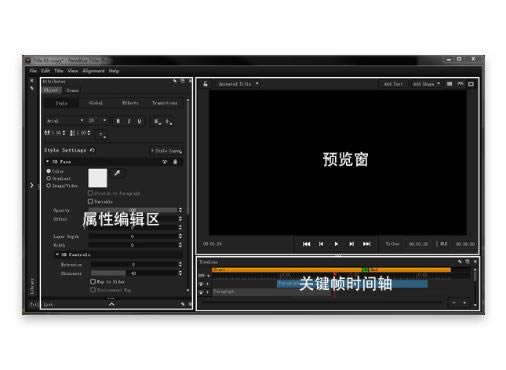Click the Extrusion value slider
The width and height of the screenshot is (506, 370).
coord(134,264)
